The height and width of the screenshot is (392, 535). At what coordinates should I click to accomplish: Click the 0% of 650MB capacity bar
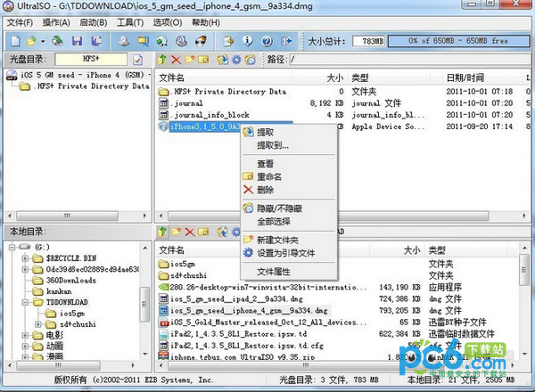[x=458, y=41]
